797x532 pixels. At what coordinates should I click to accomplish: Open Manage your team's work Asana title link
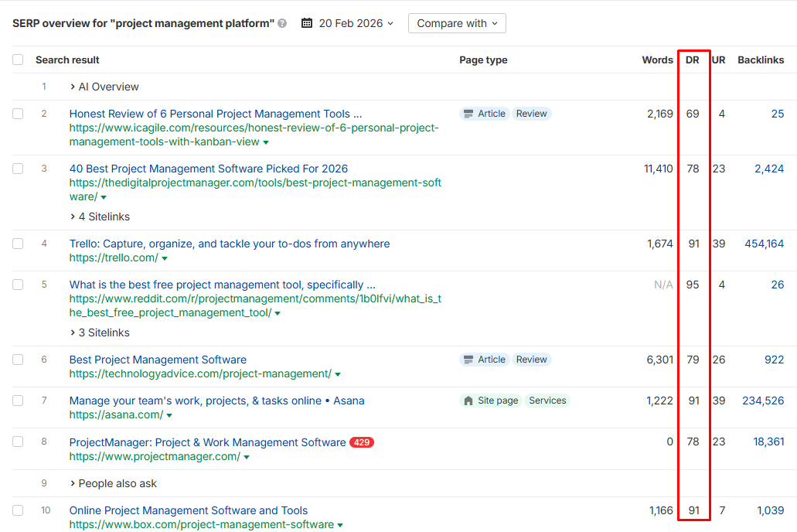coord(216,401)
